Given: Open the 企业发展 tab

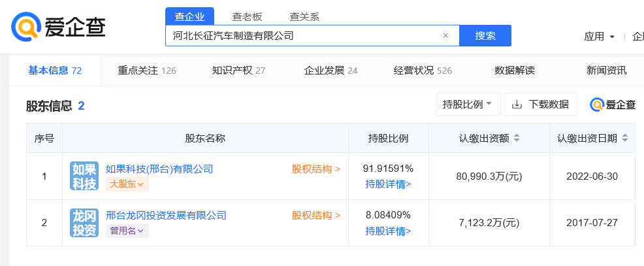Looking at the screenshot, I should point(330,71).
